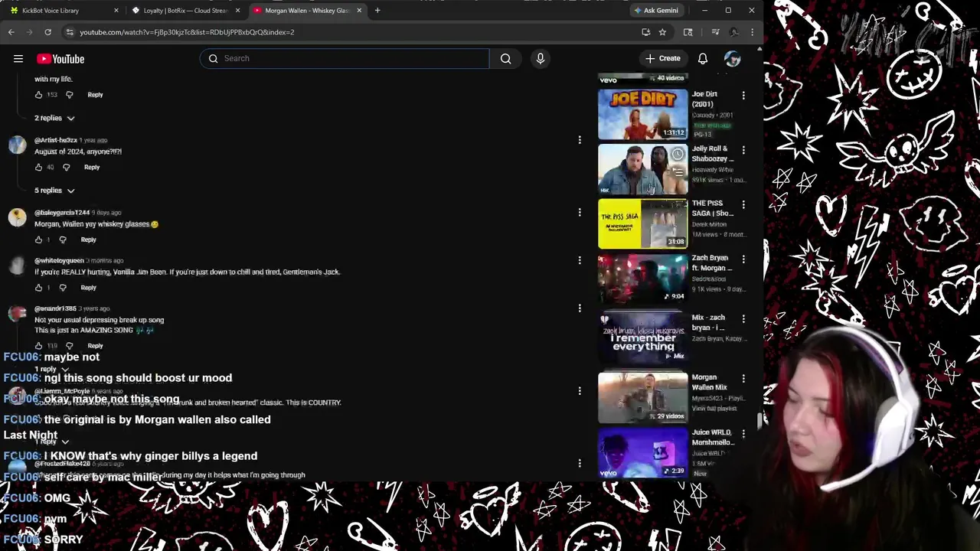The width and height of the screenshot is (980, 551).
Task: Close the KickBot Voice Library tab
Action: [x=116, y=11]
